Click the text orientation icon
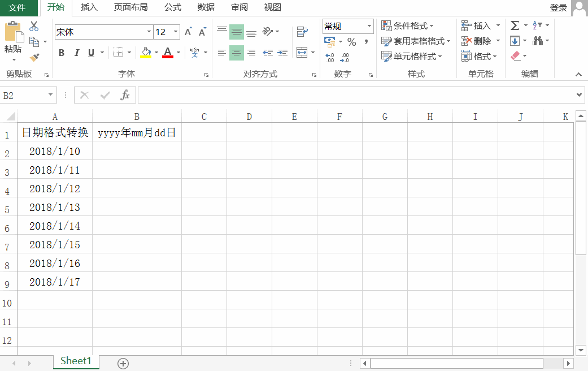 267,32
